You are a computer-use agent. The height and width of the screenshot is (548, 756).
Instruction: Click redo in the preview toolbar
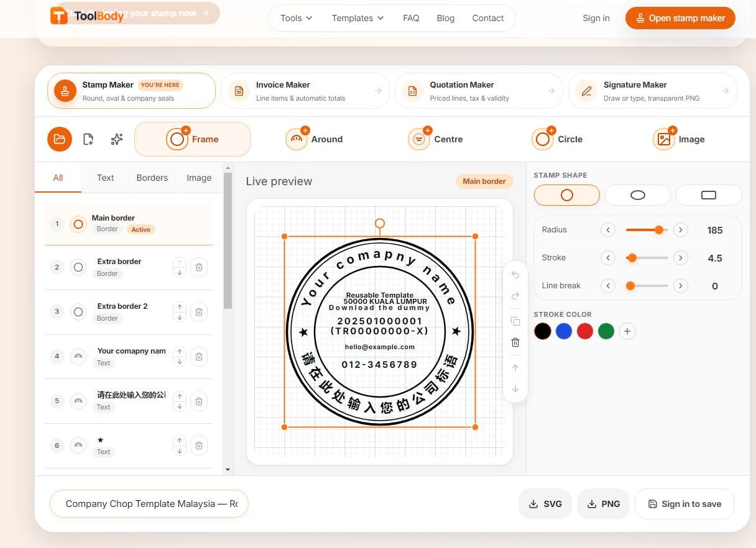tap(515, 296)
